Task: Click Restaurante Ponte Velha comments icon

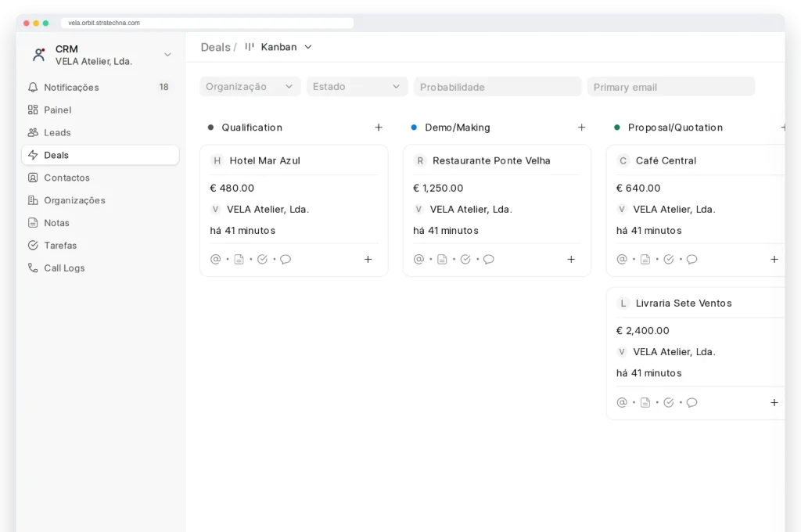Action: 489,259
